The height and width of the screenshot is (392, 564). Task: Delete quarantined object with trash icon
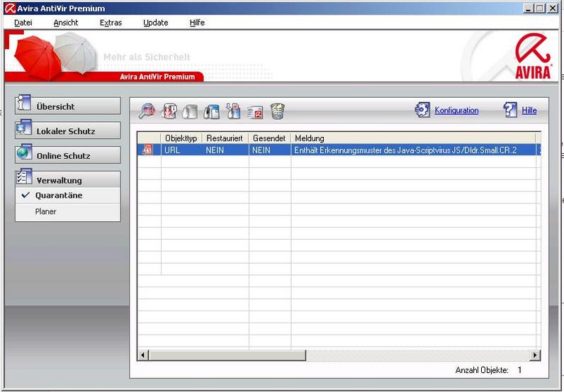pyautogui.click(x=277, y=111)
